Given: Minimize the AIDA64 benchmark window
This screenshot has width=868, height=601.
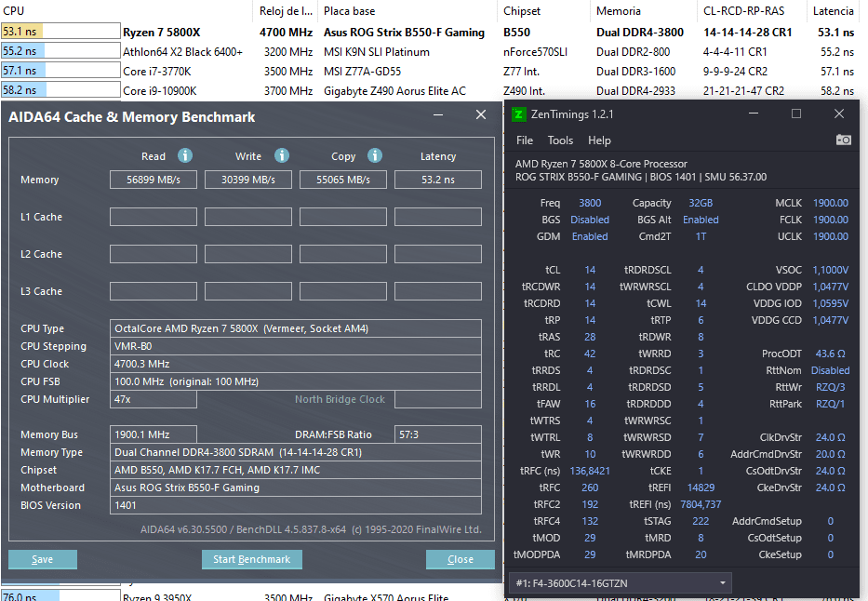Looking at the screenshot, I should (x=438, y=114).
